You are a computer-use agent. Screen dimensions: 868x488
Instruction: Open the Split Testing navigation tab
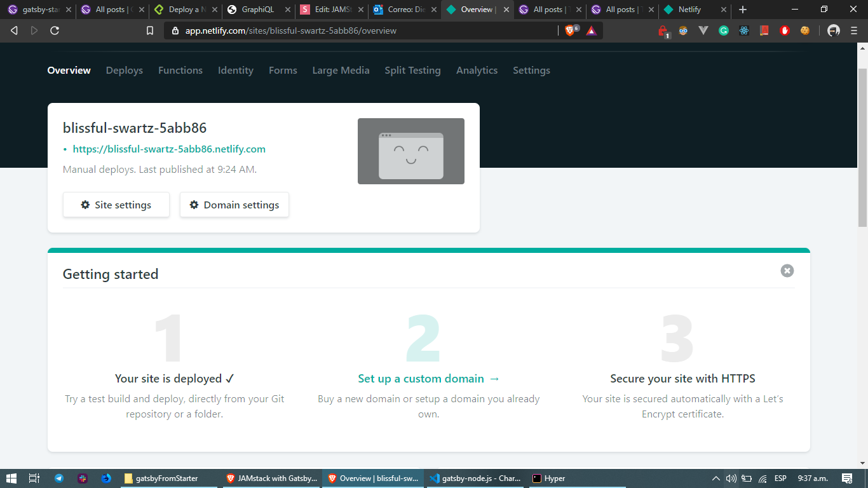412,71
